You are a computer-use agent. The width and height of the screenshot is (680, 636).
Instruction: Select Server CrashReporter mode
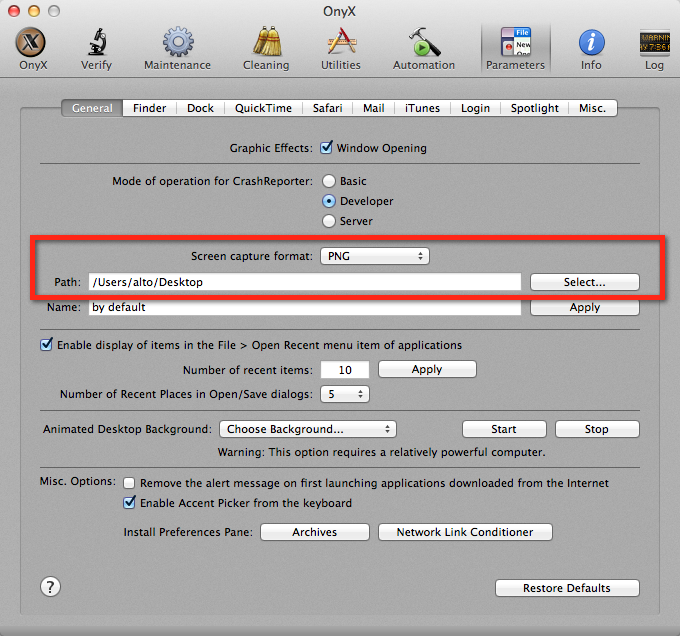coord(329,221)
